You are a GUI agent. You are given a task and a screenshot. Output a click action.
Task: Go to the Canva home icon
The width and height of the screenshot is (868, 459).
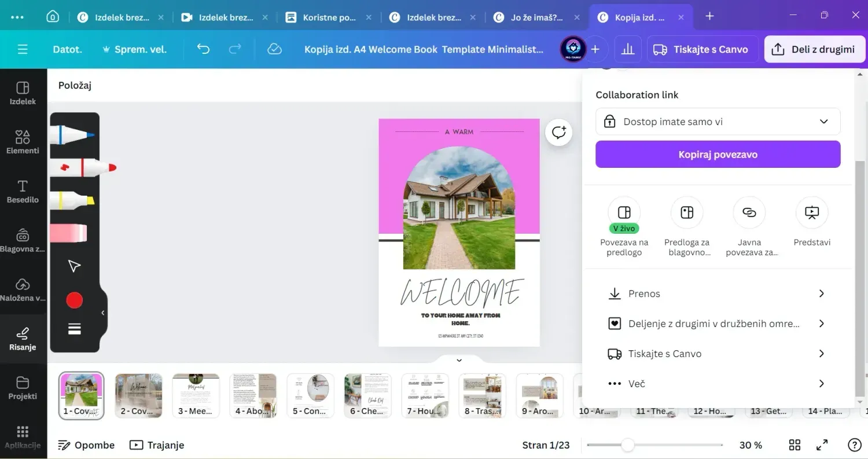53,17
